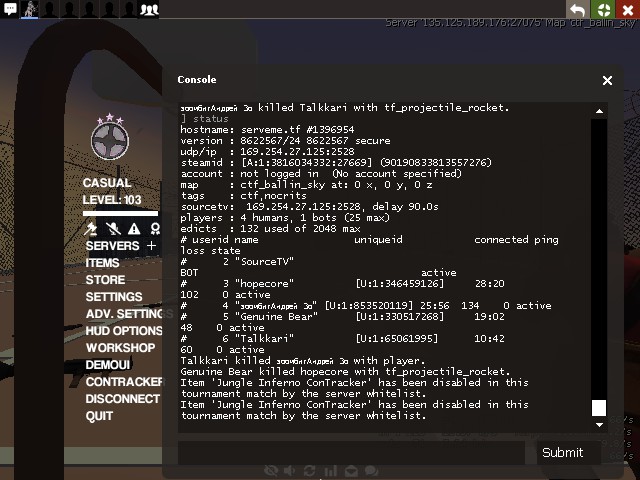The width and height of the screenshot is (640, 480).
Task: Close the Console window
Action: [607, 80]
